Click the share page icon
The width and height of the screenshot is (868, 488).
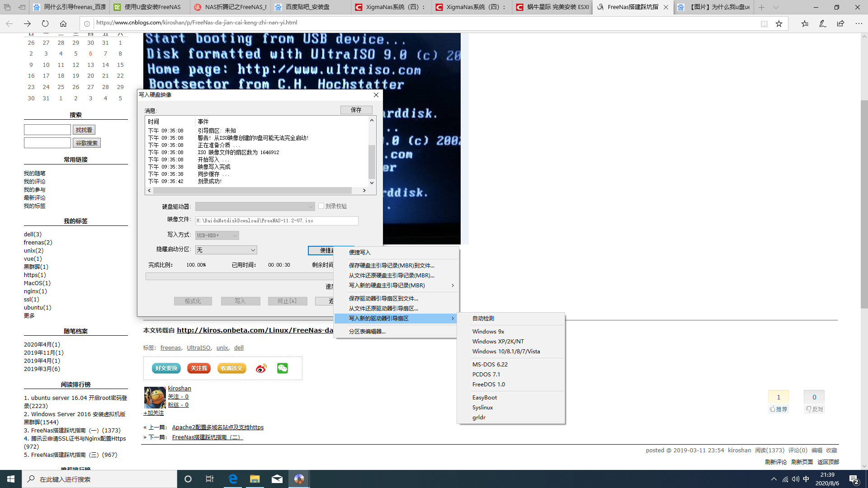840,23
